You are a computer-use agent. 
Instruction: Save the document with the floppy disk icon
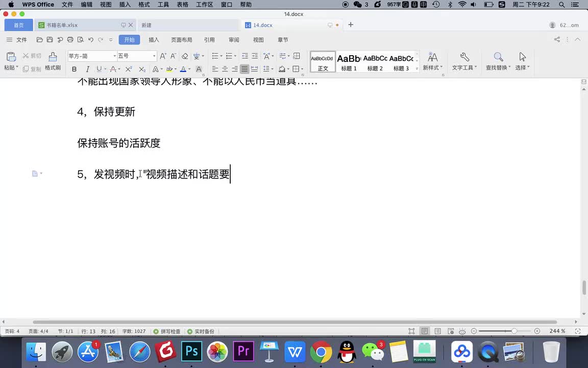pos(50,40)
